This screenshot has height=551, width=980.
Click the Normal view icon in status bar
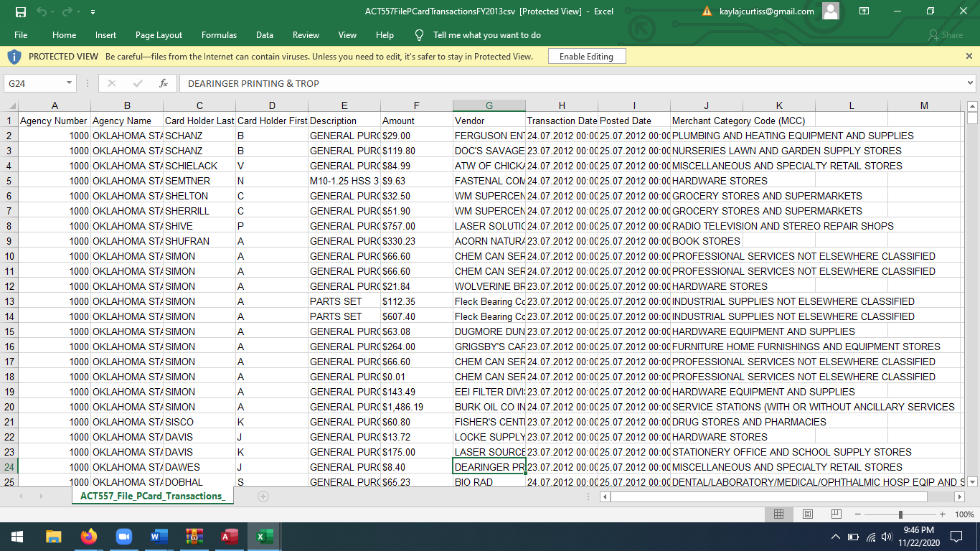(778, 514)
